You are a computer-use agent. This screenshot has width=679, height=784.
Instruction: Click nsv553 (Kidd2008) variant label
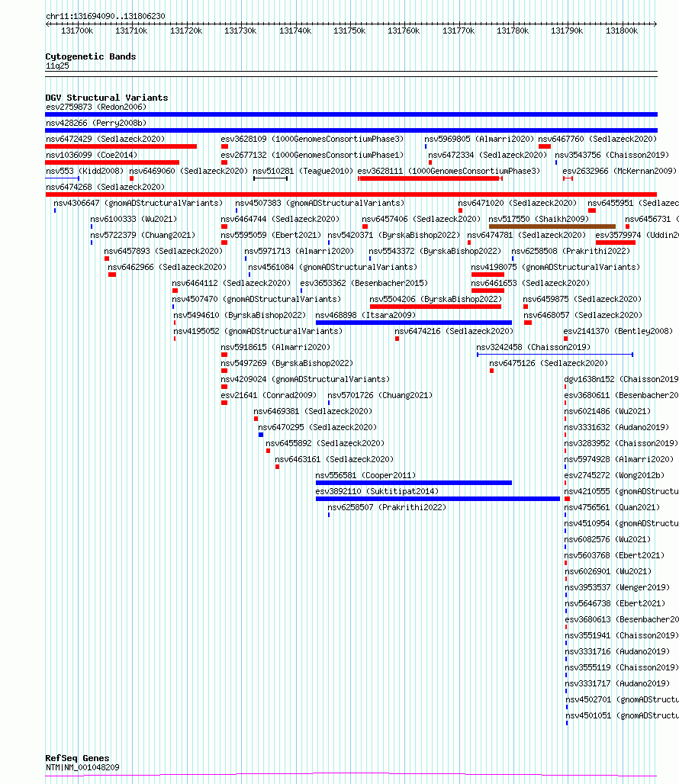pos(85,171)
